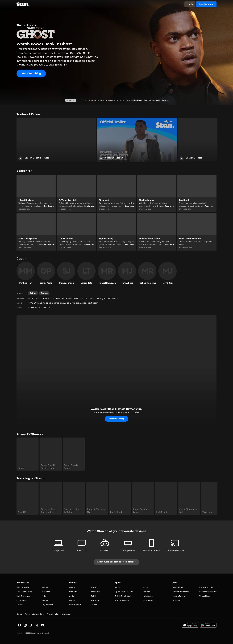
Task: Read more on The Reckoning episode
Action: click(x=170, y=206)
